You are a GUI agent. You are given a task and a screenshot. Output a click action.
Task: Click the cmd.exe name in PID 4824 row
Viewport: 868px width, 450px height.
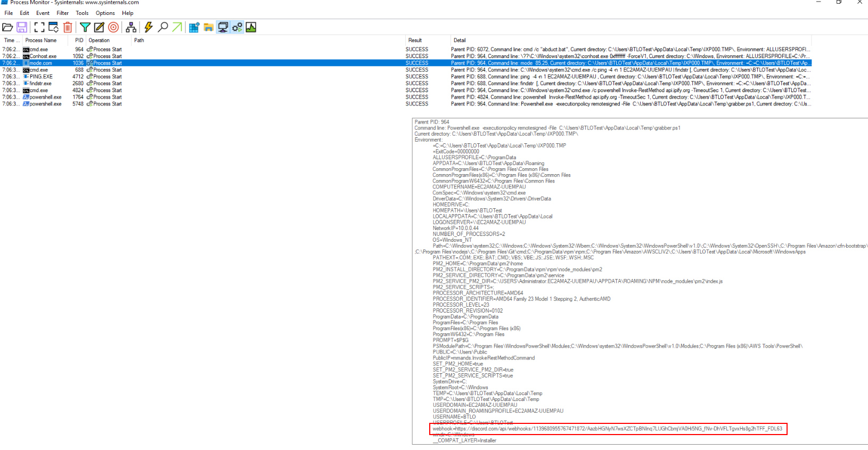tap(39, 91)
